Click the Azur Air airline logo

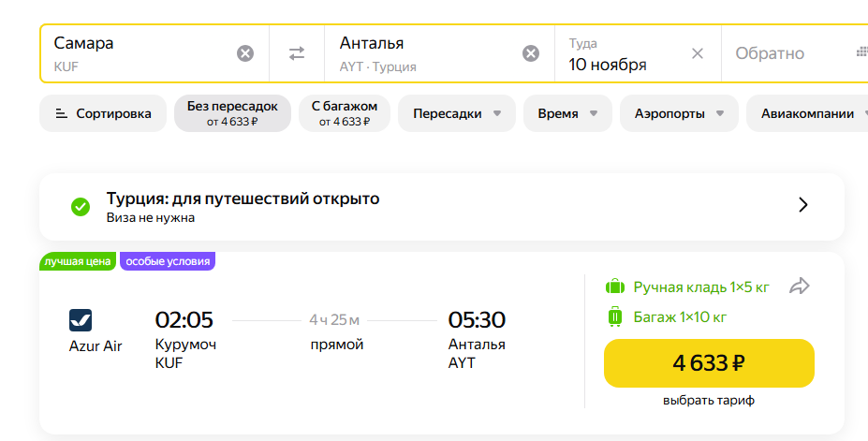pos(81,320)
